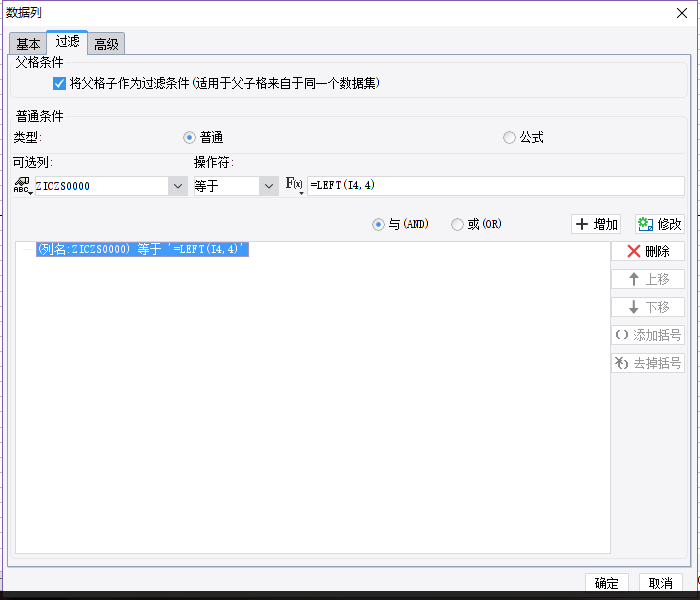Image resolution: width=700 pixels, height=600 pixels.
Task: Choose the 或 (OR) radio option
Action: [457, 224]
